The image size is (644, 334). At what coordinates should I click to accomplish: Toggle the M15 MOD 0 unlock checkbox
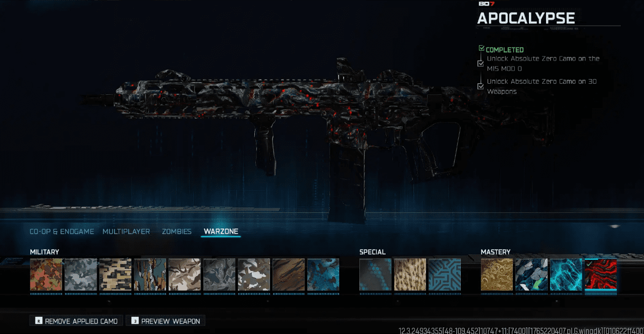480,63
